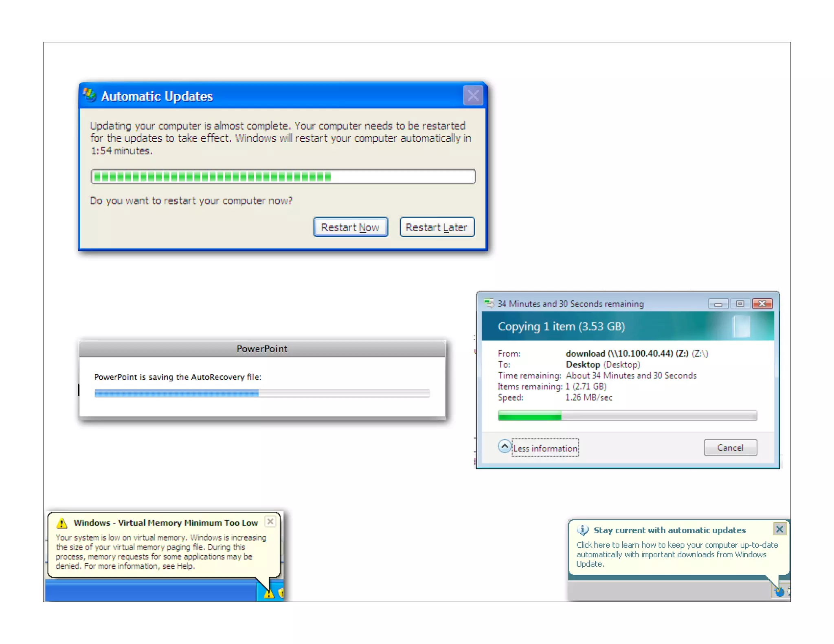
Task: Minimize the copying progress window
Action: click(718, 304)
